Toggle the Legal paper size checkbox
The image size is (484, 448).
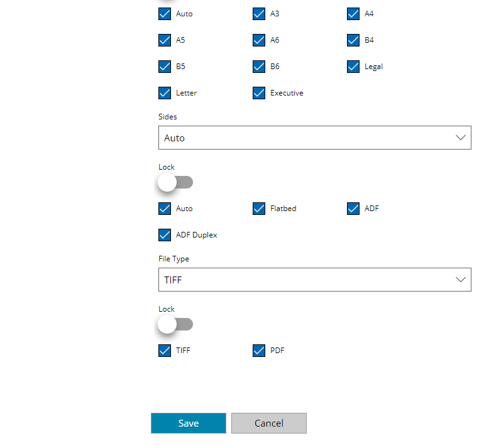tap(353, 67)
